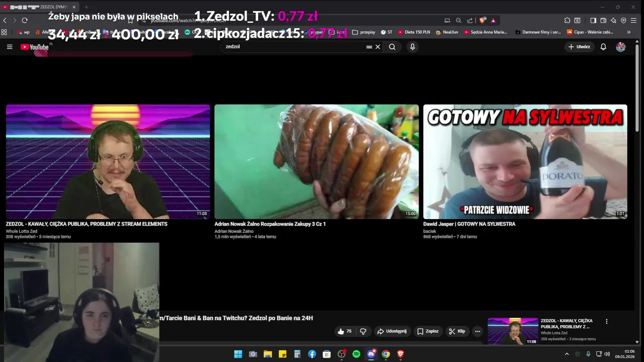Open the browser extensions puzzle icon
The height and width of the screenshot is (362, 644).
coord(567,21)
